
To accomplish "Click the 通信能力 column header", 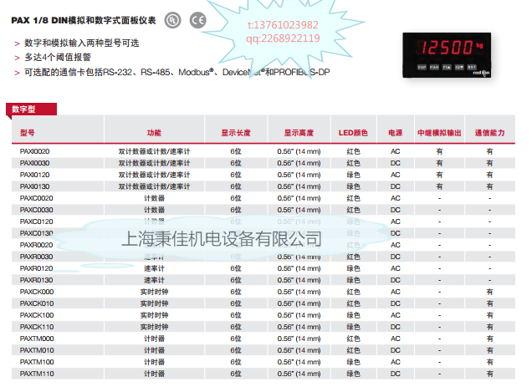I will click(x=489, y=133).
